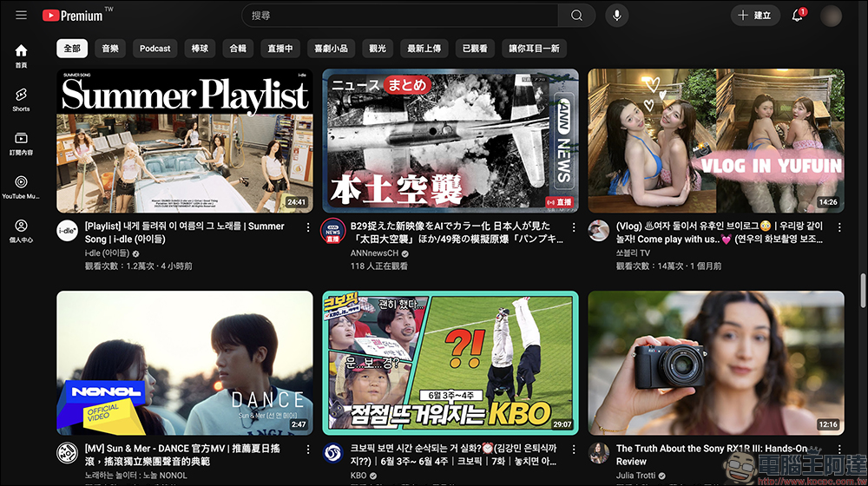
Task: Open the Sony camera review thumbnail
Action: point(716,363)
